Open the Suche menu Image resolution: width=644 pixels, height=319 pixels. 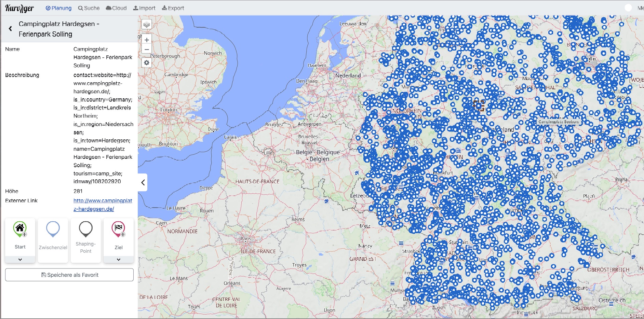[89, 8]
